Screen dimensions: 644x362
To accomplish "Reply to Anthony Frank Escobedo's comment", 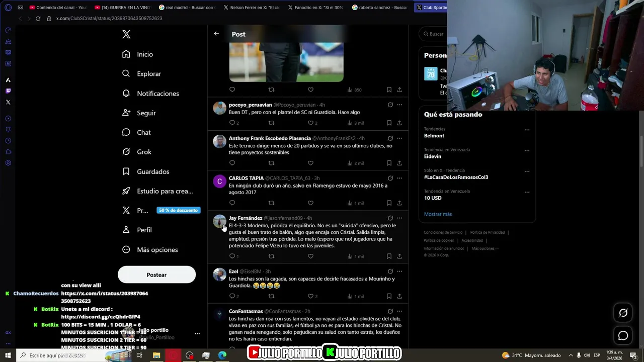I will pos(232,163).
